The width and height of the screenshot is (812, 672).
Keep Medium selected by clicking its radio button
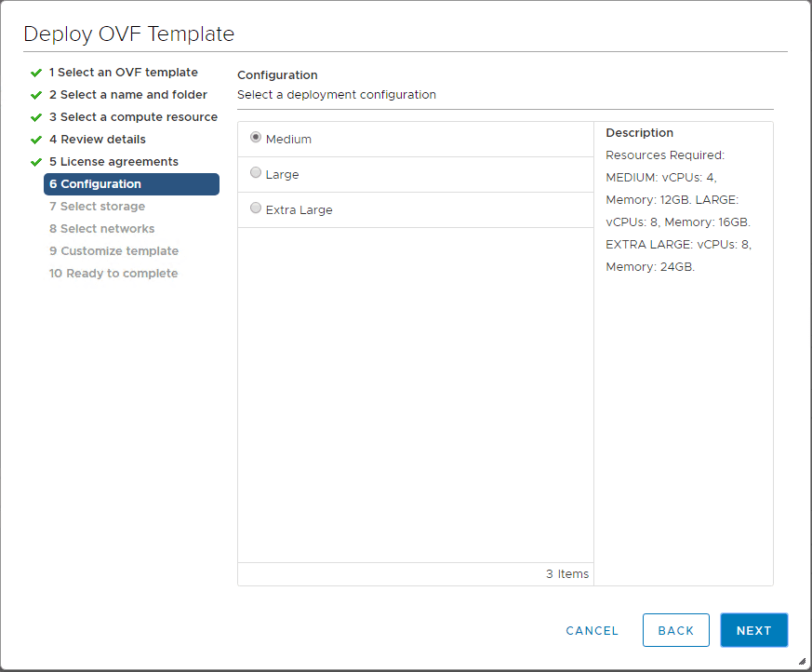pos(256,137)
